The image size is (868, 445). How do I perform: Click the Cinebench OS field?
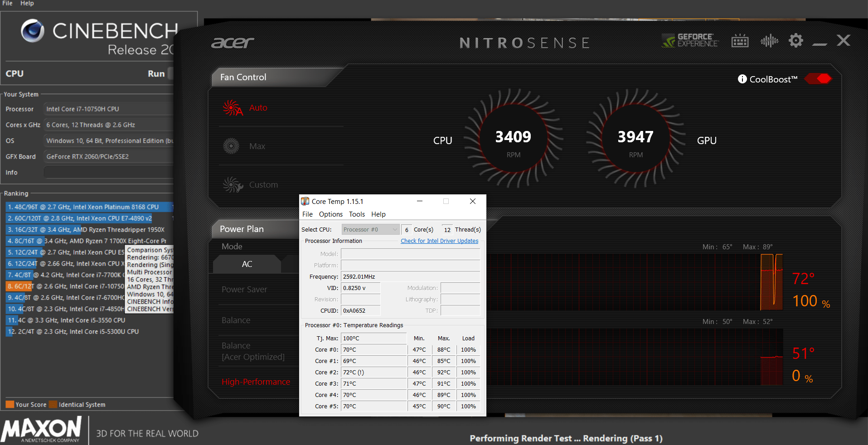point(108,140)
